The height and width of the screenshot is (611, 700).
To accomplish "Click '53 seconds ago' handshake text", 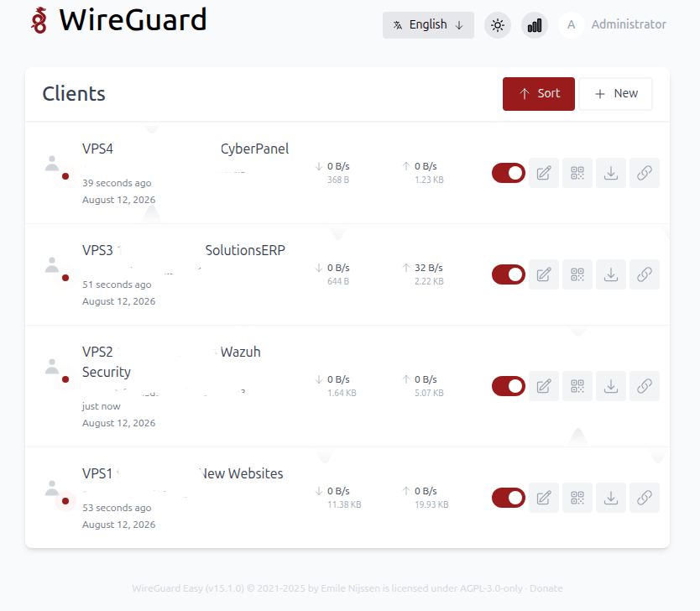I will 117,508.
